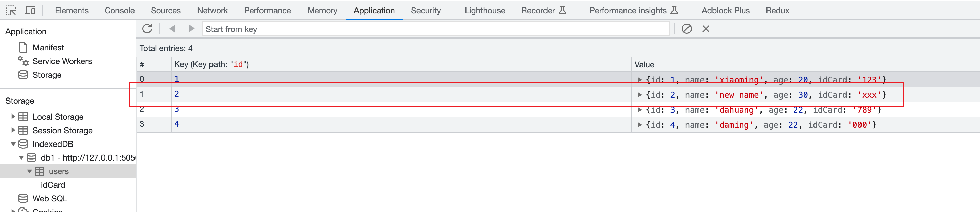
Task: Switch to the Console tab
Action: 120,11
